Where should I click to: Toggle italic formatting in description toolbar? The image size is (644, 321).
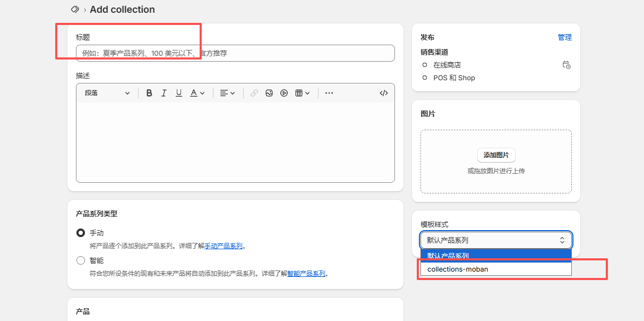click(x=164, y=93)
